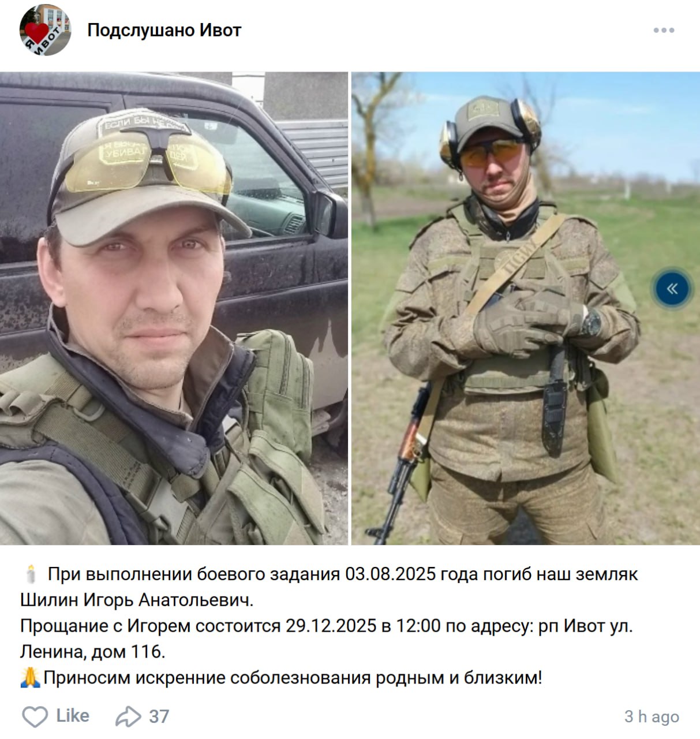
Task: Open the Подслушано Ивот community name link
Action: tap(164, 30)
